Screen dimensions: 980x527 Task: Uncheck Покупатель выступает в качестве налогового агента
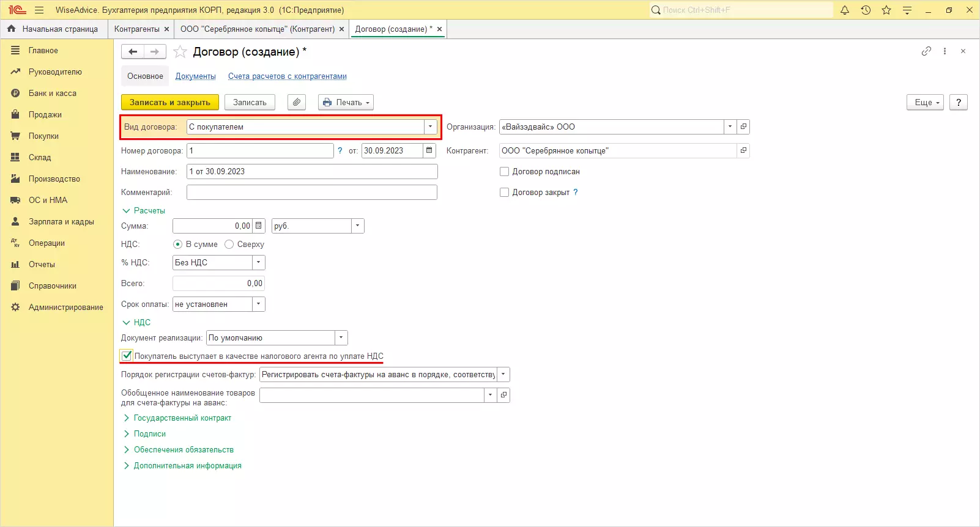(x=127, y=356)
